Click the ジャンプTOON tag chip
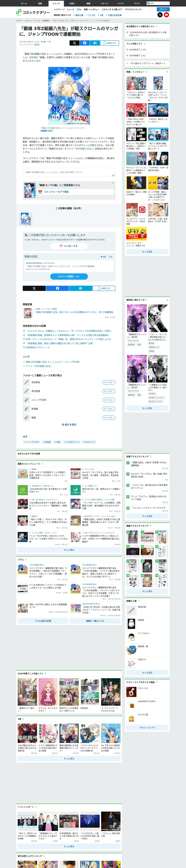 click(x=31, y=442)
